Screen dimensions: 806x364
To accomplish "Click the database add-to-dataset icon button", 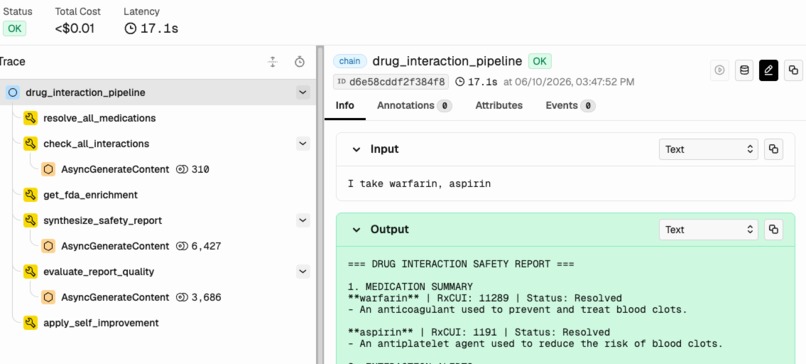I will point(744,70).
